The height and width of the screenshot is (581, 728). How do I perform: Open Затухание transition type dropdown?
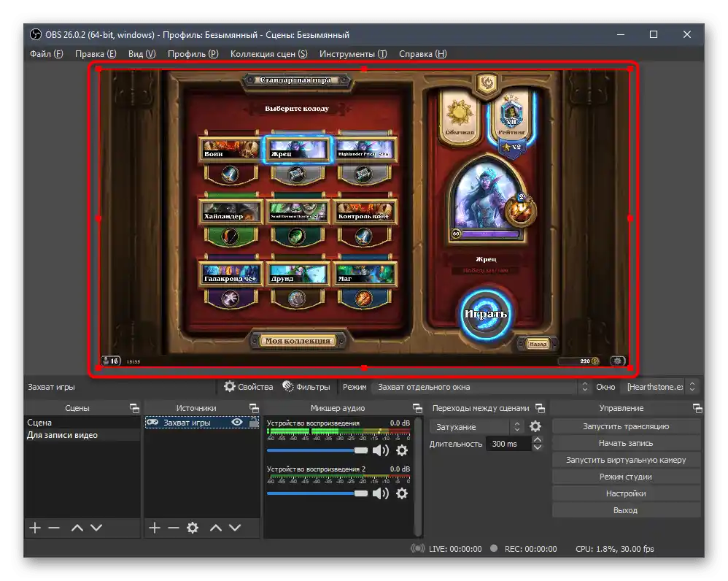click(477, 426)
